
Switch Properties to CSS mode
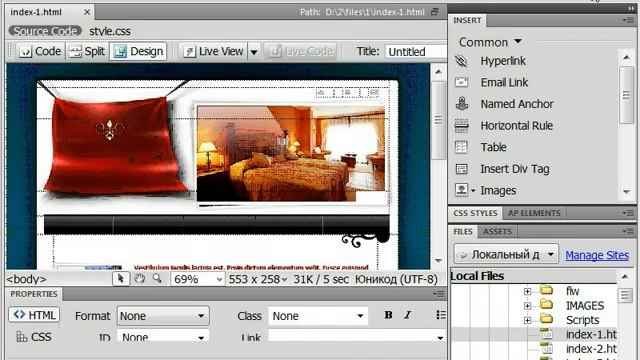click(34, 337)
